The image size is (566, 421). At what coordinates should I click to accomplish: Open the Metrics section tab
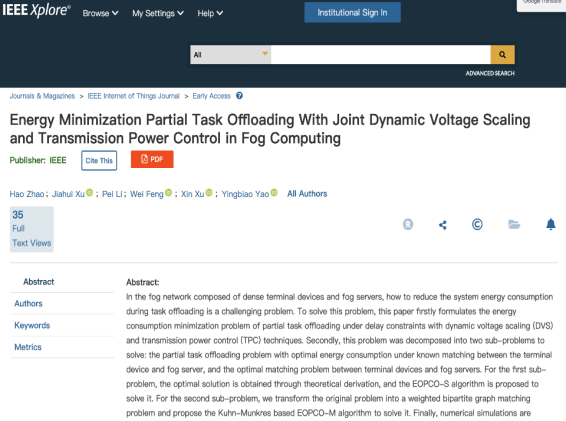click(28, 347)
